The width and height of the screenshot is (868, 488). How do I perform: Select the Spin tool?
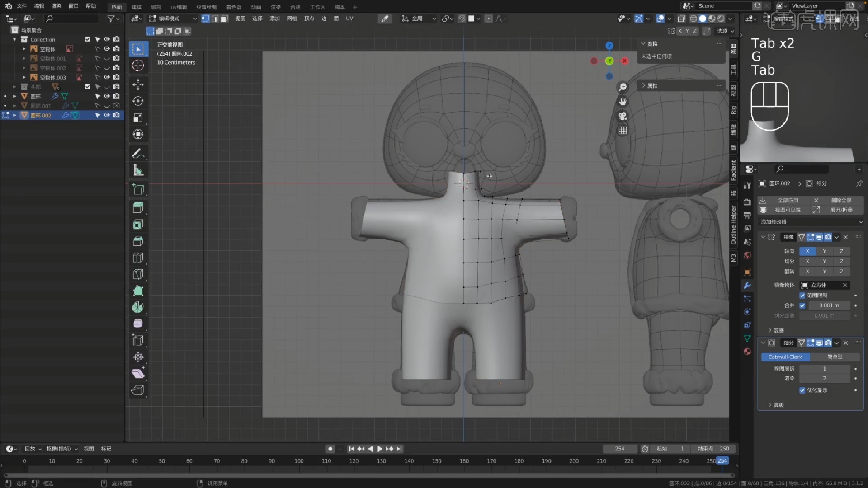(138, 307)
